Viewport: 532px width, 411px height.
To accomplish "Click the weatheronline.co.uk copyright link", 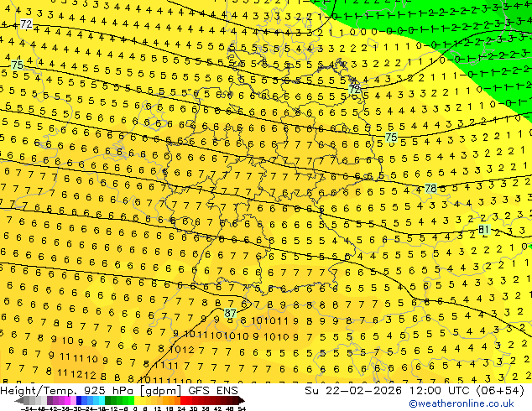I will (x=462, y=403).
